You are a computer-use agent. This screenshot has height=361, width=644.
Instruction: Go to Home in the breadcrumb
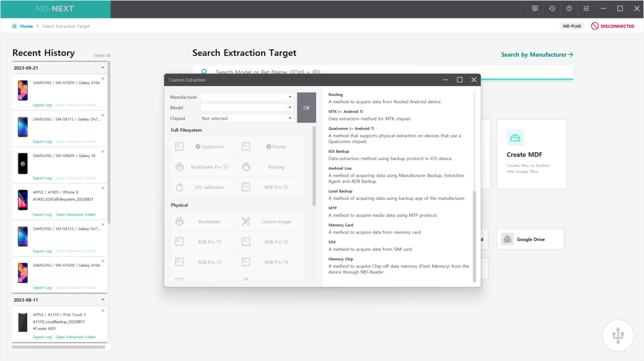click(x=26, y=26)
